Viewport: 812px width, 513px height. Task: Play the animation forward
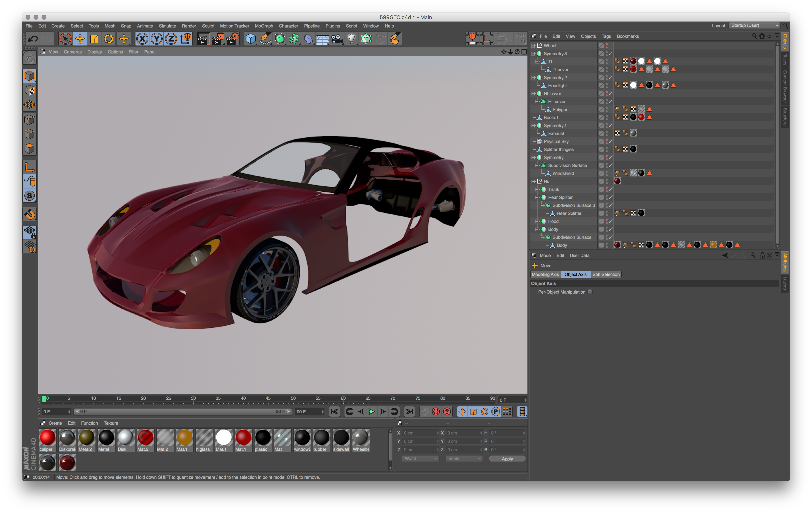click(x=372, y=412)
